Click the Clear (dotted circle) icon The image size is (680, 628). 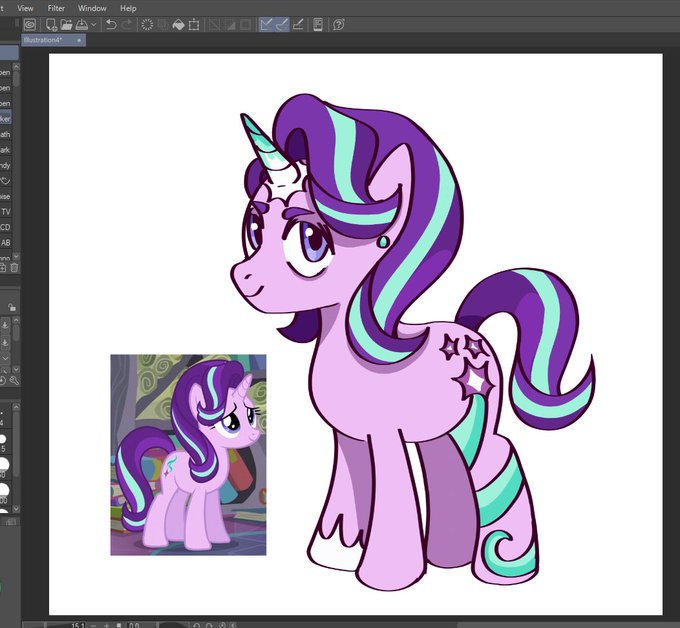147,24
